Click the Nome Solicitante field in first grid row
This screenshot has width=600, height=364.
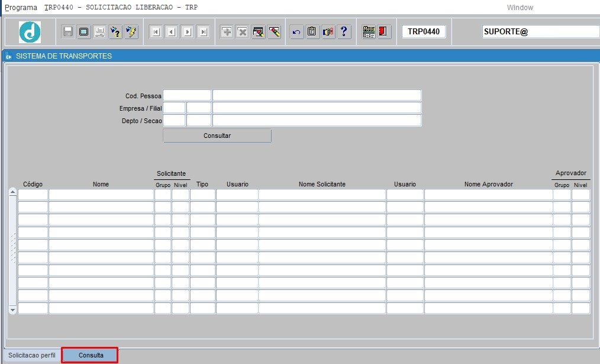(322, 195)
